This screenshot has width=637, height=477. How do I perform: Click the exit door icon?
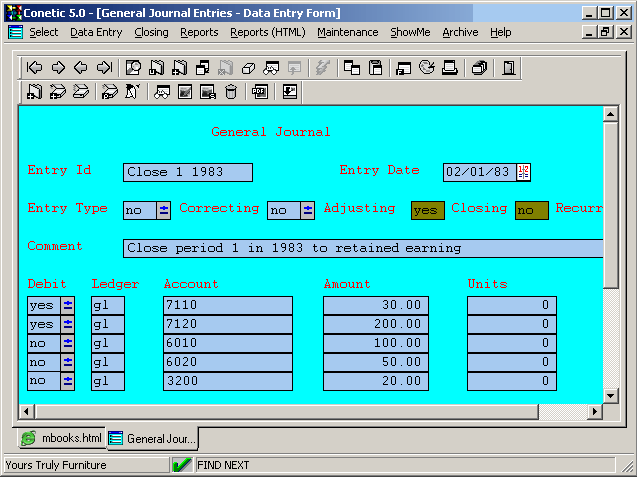pyautogui.click(x=508, y=68)
